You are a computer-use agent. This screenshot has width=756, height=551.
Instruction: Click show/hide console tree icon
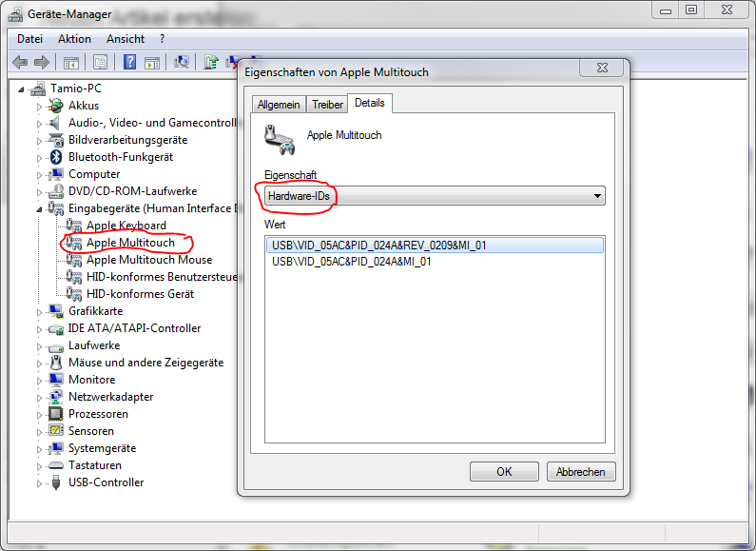click(x=71, y=62)
